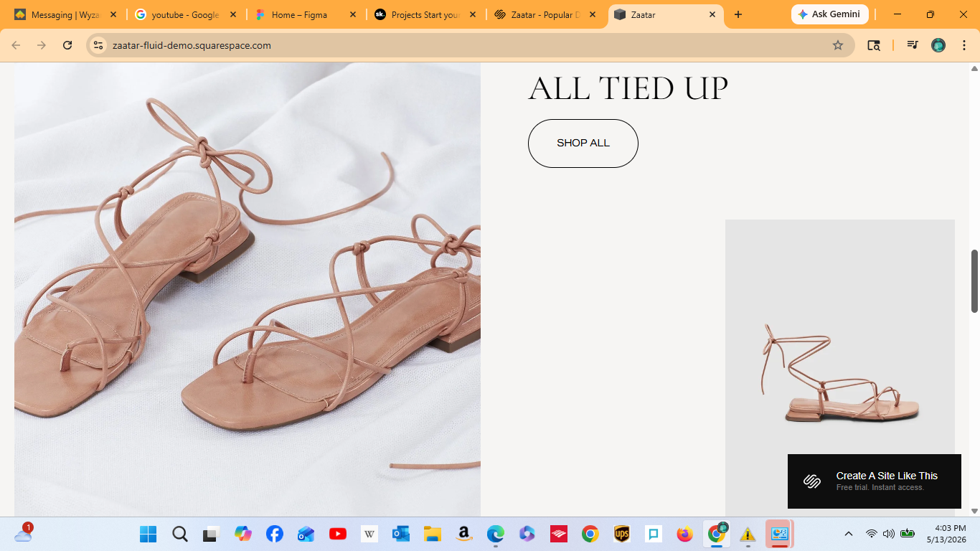Open Bank of America taskbar icon

pos(559,534)
